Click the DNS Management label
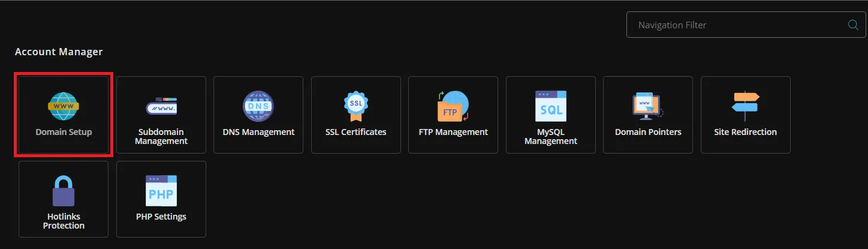This screenshot has width=868, height=249. (x=258, y=132)
